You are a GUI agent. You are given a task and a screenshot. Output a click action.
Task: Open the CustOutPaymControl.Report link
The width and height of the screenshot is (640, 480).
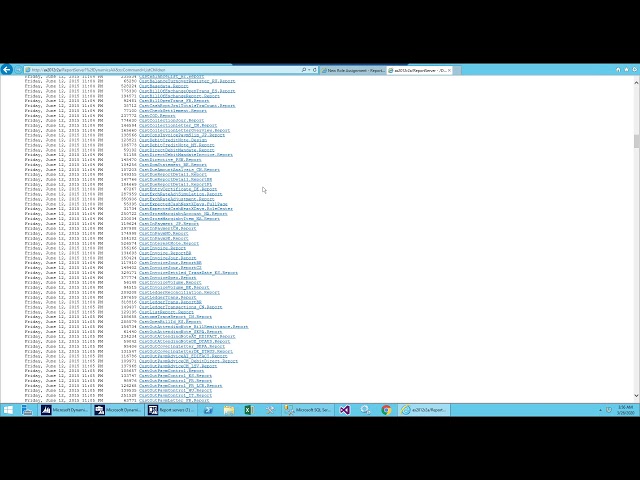coord(171,371)
